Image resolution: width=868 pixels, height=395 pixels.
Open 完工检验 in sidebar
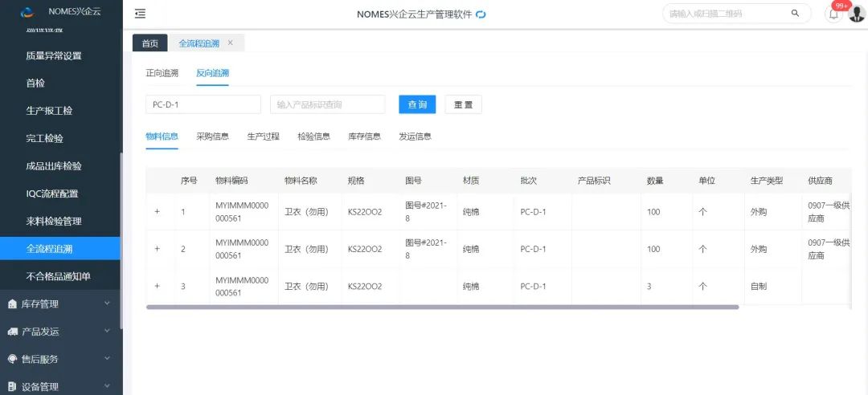click(44, 138)
